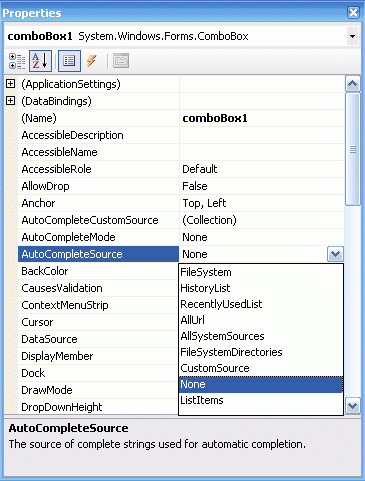The height and width of the screenshot is (481, 365).
Task: Pick RecentlyUsedList option
Action: click(x=261, y=304)
